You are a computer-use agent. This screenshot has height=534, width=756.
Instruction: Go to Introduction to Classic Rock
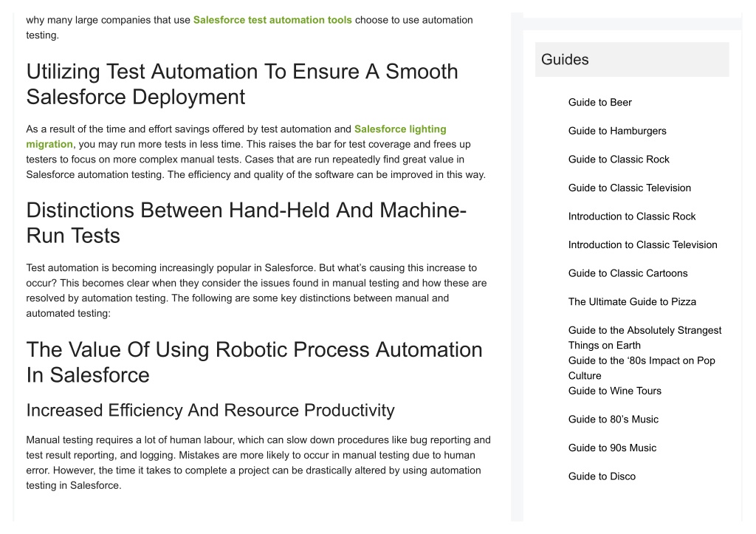pyautogui.click(x=632, y=216)
